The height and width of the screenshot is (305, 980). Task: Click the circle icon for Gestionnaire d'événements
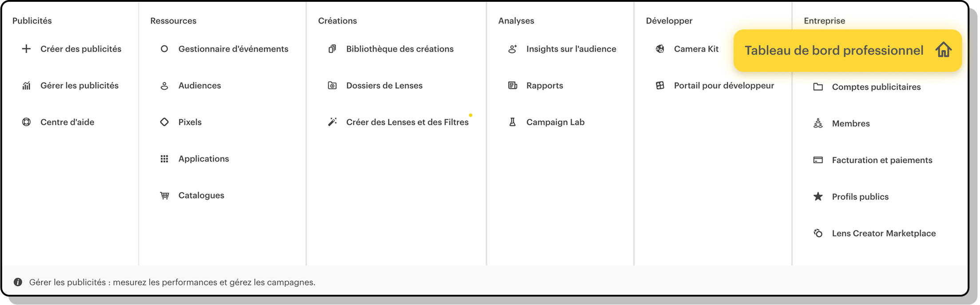click(x=164, y=49)
